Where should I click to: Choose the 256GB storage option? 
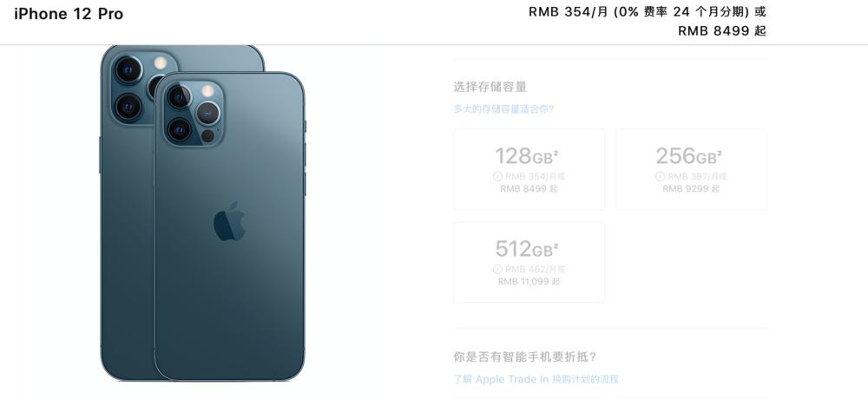691,169
